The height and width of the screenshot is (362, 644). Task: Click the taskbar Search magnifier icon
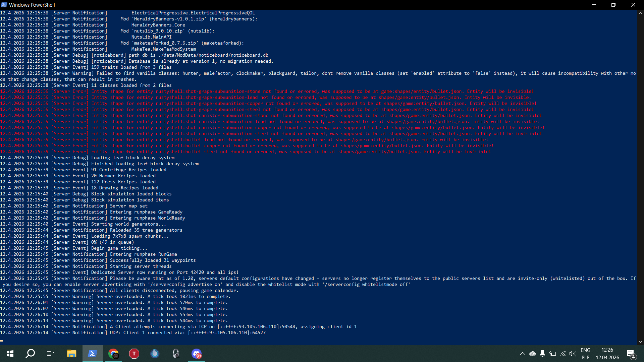30,354
